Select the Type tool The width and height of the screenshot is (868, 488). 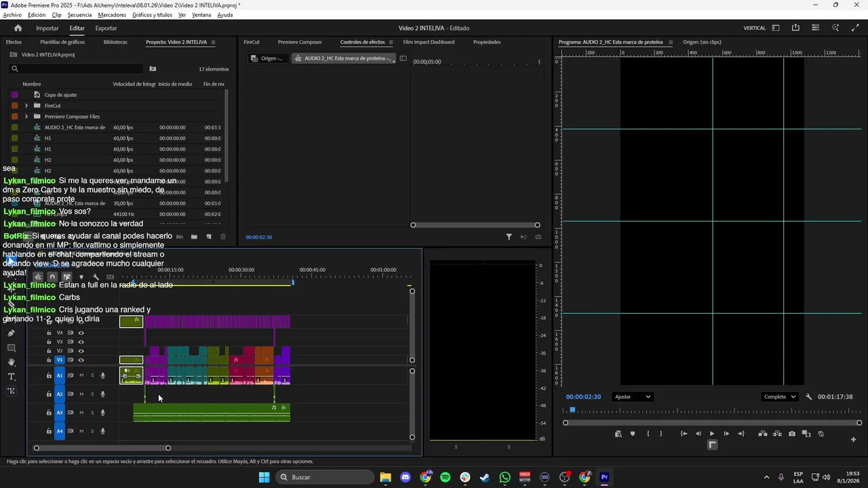[11, 376]
